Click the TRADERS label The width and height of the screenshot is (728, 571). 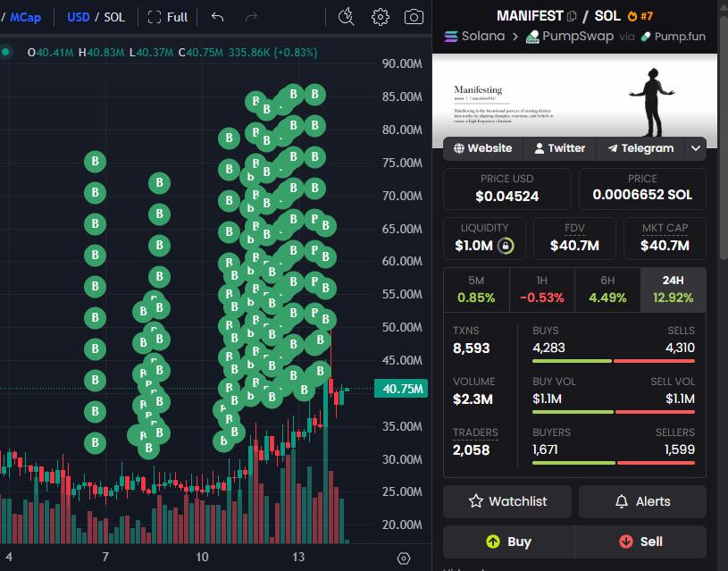click(475, 432)
